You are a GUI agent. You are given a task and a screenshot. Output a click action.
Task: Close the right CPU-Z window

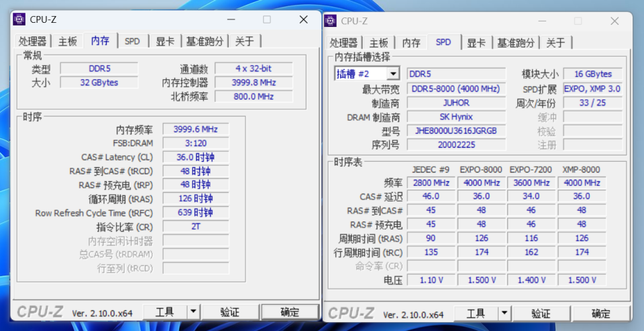(x=614, y=21)
